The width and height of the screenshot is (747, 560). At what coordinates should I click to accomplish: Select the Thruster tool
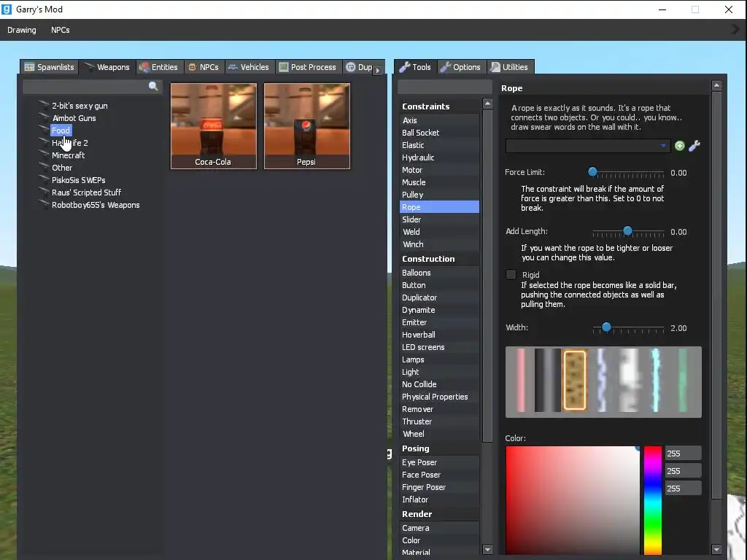coord(439,421)
